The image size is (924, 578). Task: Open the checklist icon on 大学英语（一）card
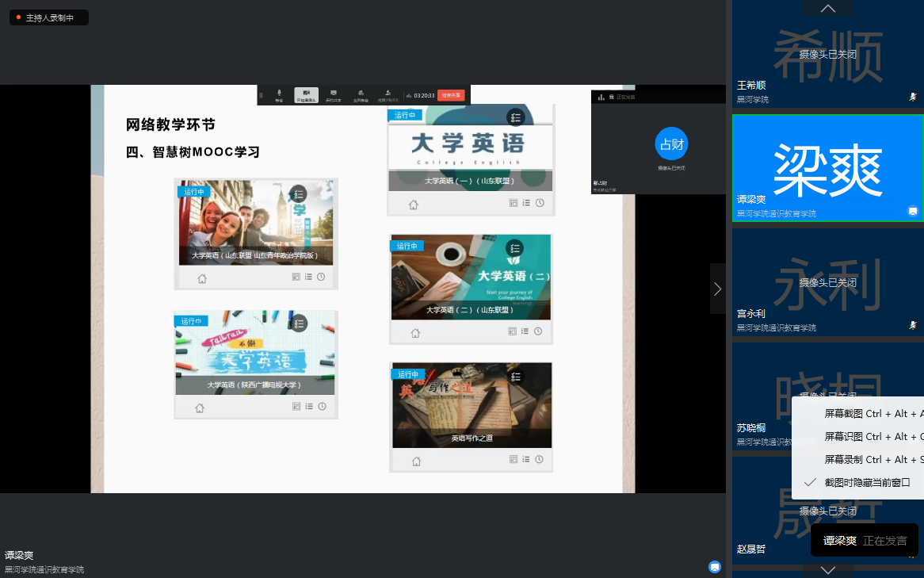[x=515, y=117]
